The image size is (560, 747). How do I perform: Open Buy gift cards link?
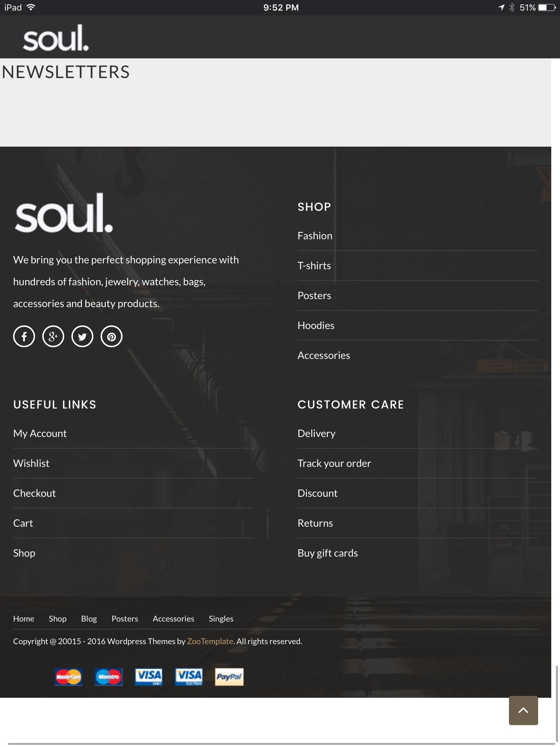pos(327,553)
